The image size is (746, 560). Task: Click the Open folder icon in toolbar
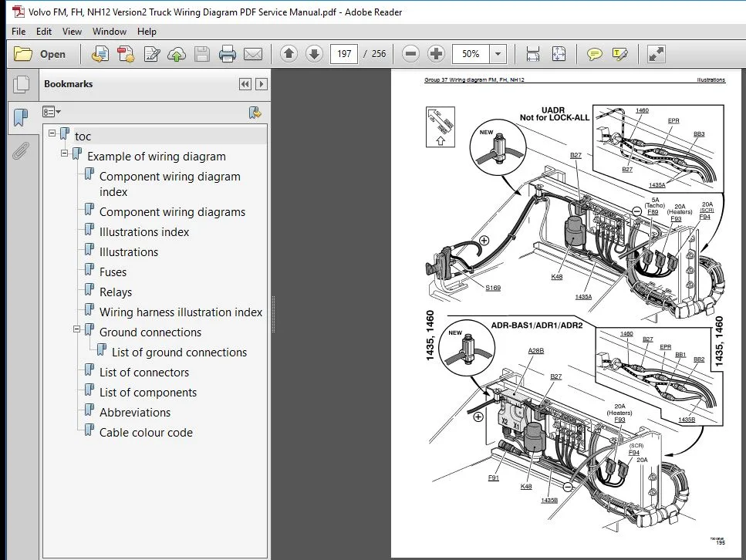click(x=23, y=54)
